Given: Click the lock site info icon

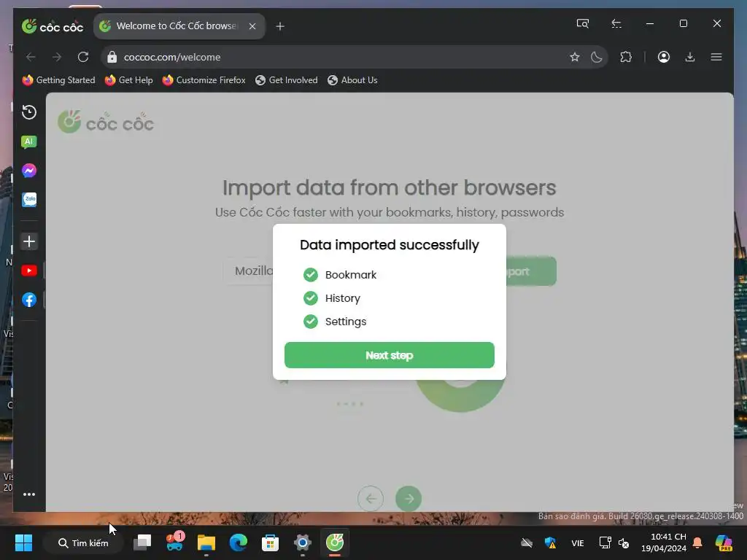Looking at the screenshot, I should pyautogui.click(x=112, y=57).
